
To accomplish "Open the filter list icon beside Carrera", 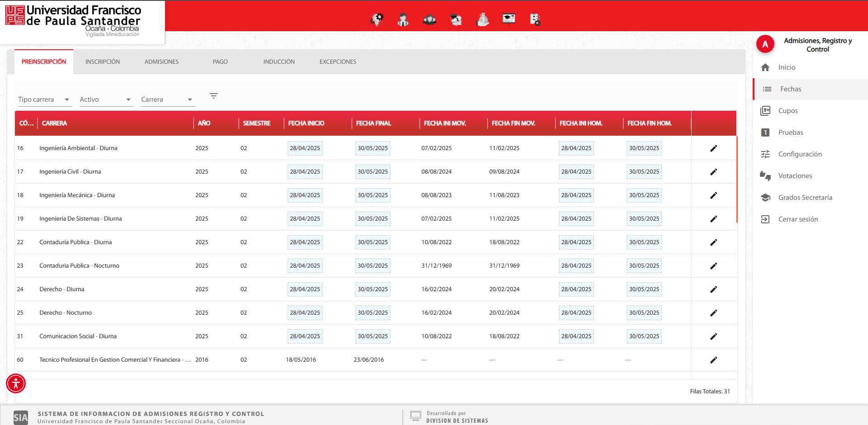I will point(213,96).
